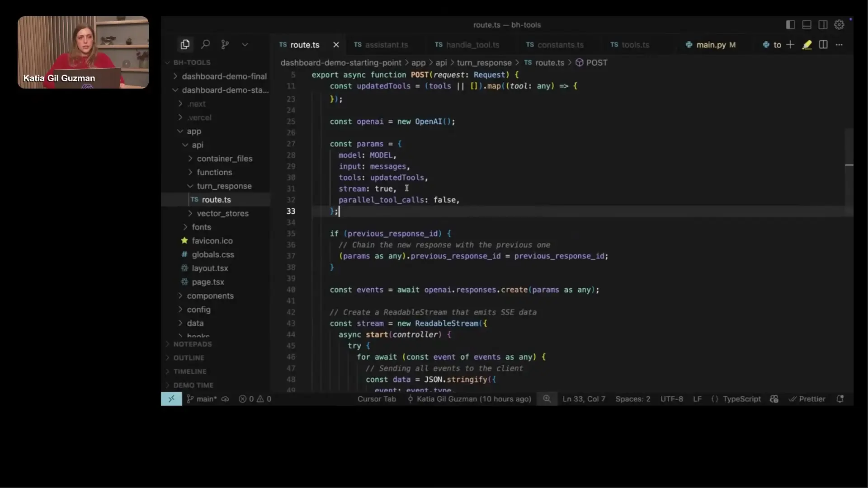Screen dimensions: 868x488
Task: Switch to the main.py tab
Action: [x=710, y=45]
